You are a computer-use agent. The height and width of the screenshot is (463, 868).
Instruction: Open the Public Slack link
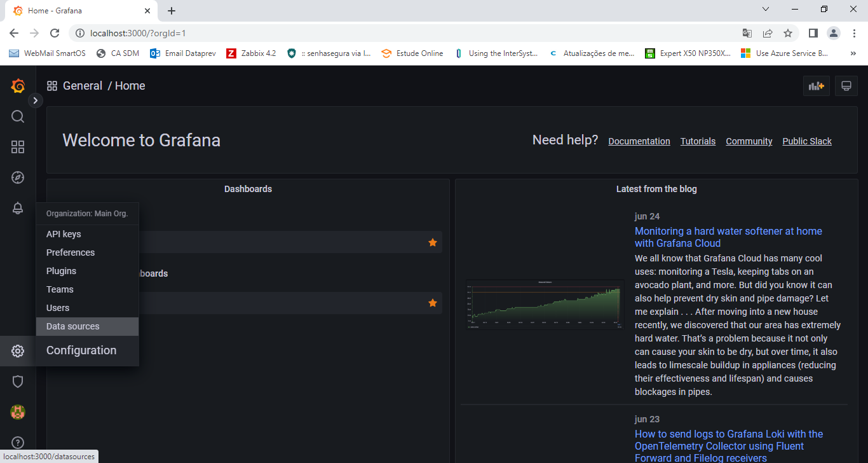coord(806,141)
